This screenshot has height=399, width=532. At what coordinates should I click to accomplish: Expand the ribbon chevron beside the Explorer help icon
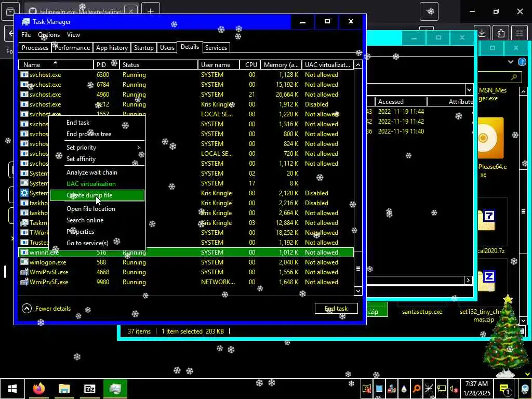[x=510, y=62]
